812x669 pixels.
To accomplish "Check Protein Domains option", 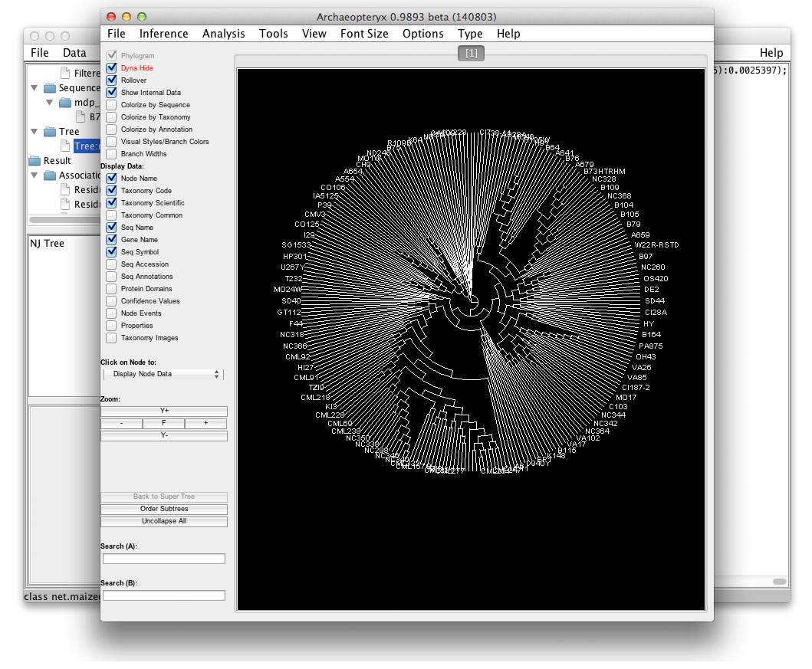I will click(x=111, y=289).
